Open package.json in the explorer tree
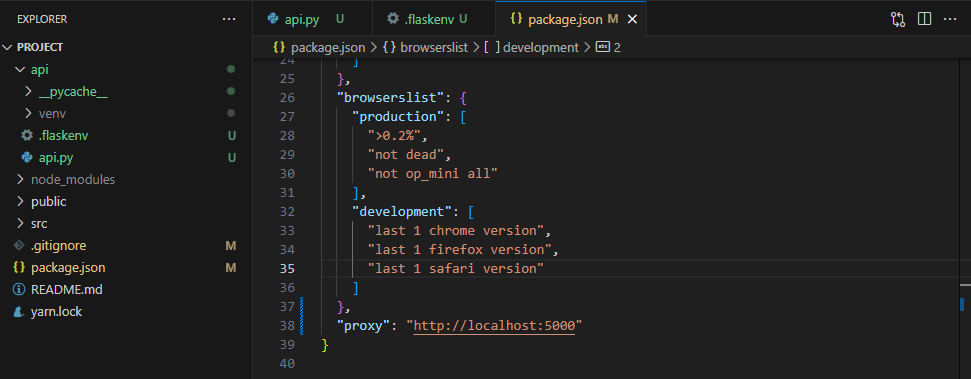This screenshot has width=971, height=379. pyautogui.click(x=126, y=268)
